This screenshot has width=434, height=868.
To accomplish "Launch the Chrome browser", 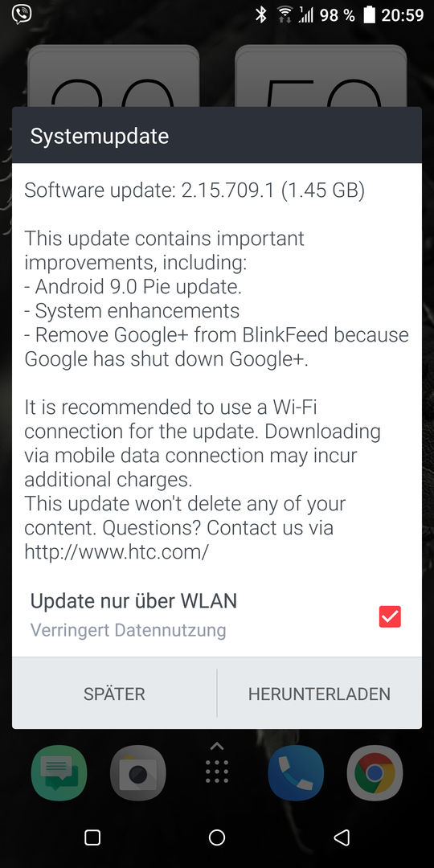I will click(x=375, y=773).
